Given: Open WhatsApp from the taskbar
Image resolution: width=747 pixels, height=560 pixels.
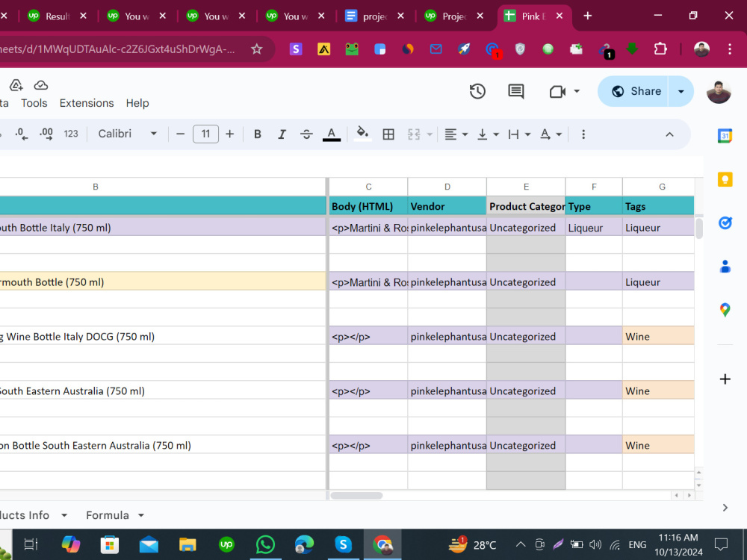Looking at the screenshot, I should (x=265, y=544).
